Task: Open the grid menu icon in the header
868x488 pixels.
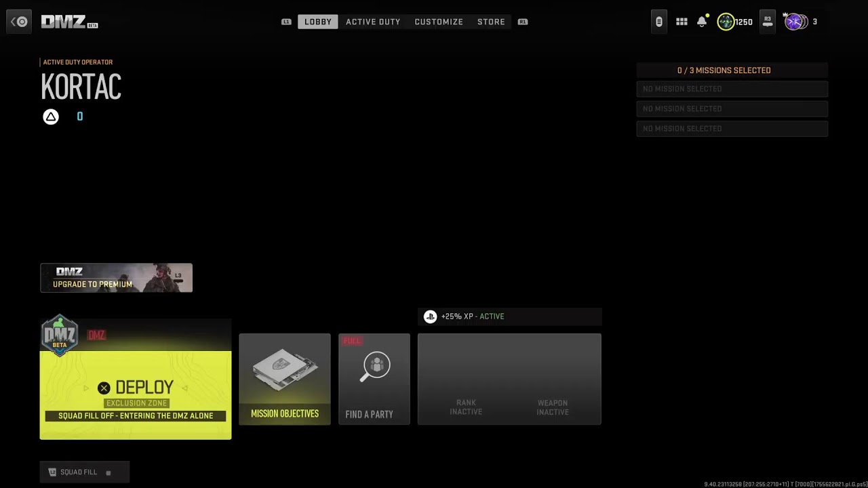Action: click(x=682, y=22)
